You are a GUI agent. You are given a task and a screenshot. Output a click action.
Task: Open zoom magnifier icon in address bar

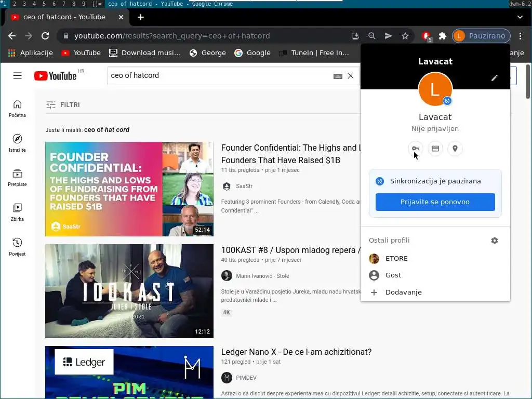(x=372, y=36)
